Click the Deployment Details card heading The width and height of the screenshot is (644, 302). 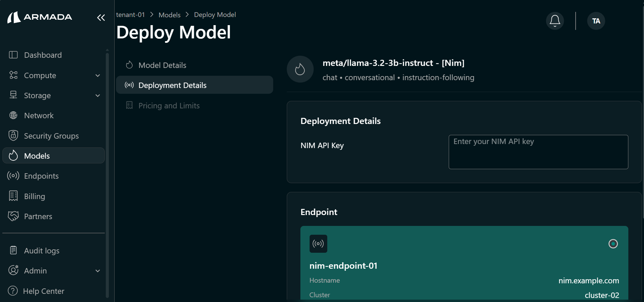pyautogui.click(x=341, y=121)
